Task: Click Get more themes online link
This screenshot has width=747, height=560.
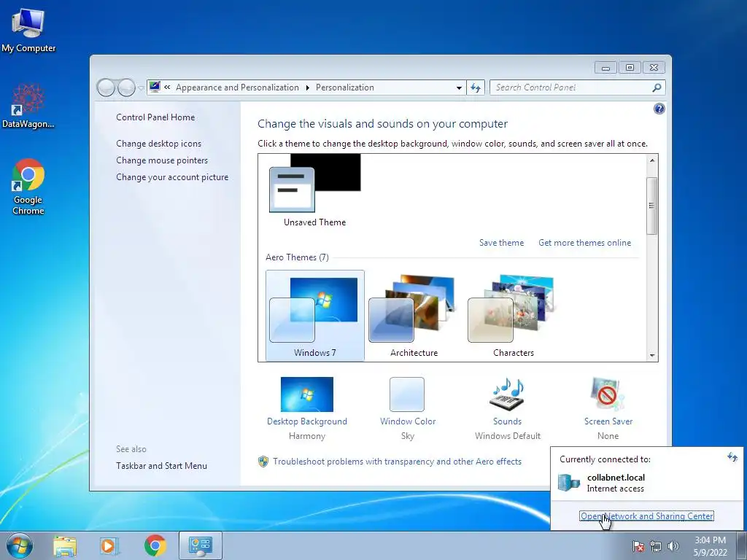Action: pyautogui.click(x=584, y=242)
